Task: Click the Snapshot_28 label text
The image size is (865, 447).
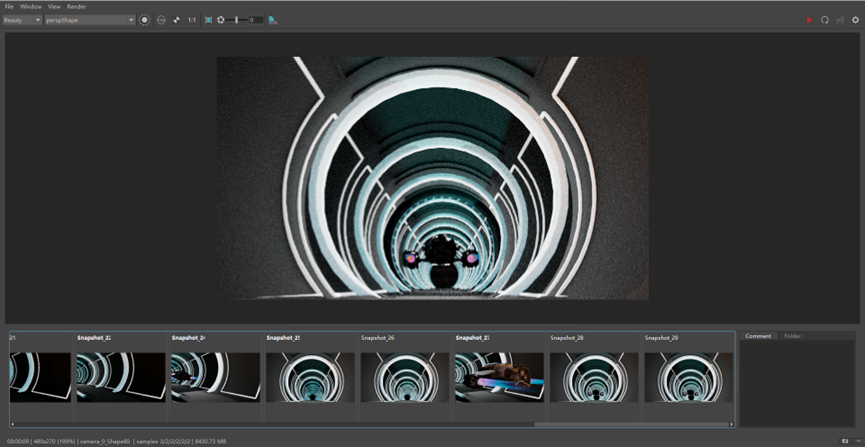Action: tap(567, 338)
